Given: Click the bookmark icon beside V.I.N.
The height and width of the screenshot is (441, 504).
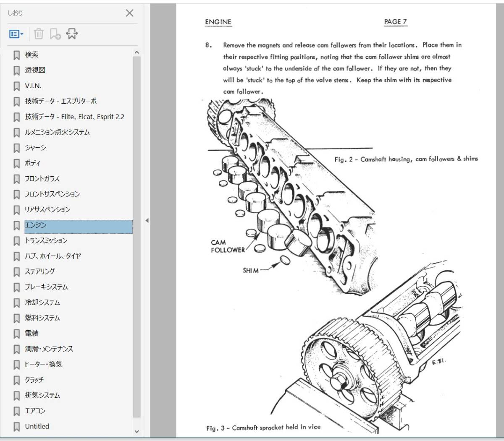Looking at the screenshot, I should [16, 86].
